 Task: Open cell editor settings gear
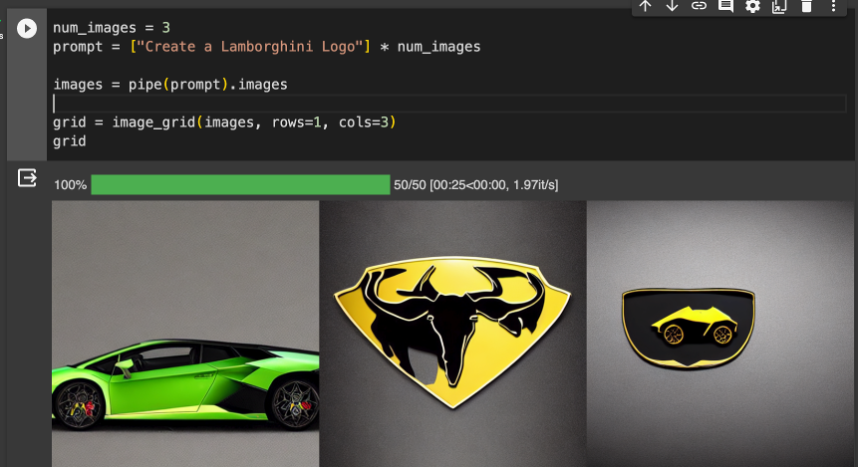coord(752,6)
